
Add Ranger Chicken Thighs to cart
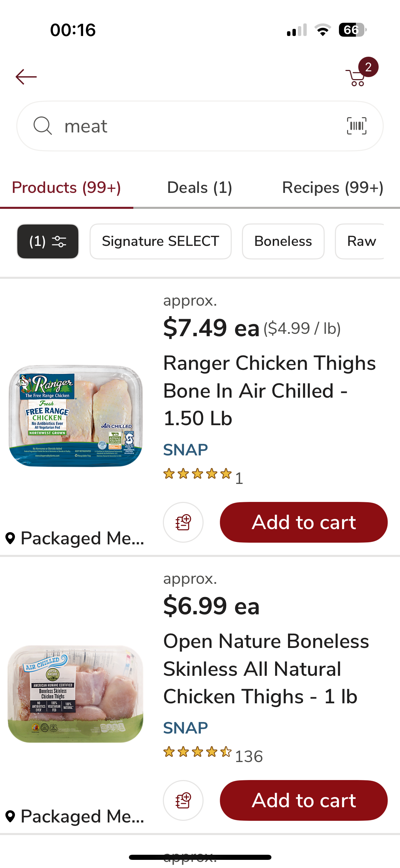tap(303, 522)
